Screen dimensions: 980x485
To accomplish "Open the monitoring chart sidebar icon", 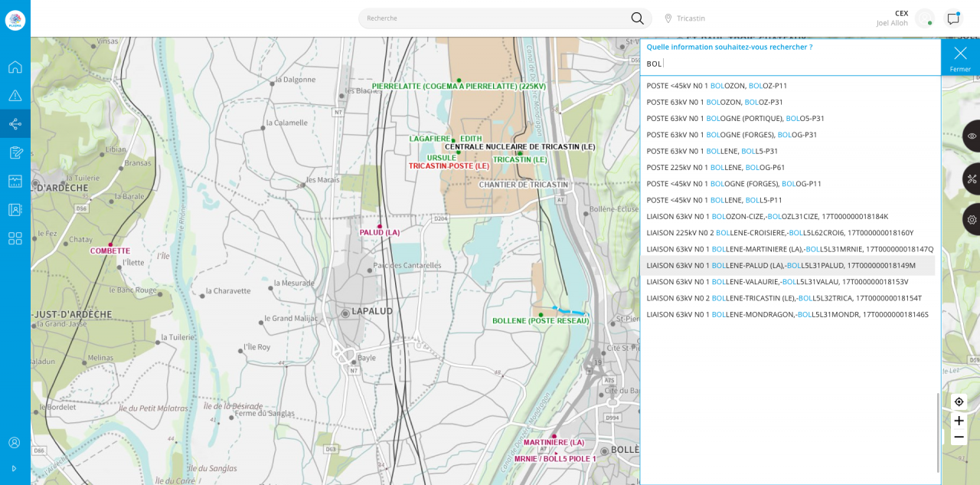I will [15, 182].
